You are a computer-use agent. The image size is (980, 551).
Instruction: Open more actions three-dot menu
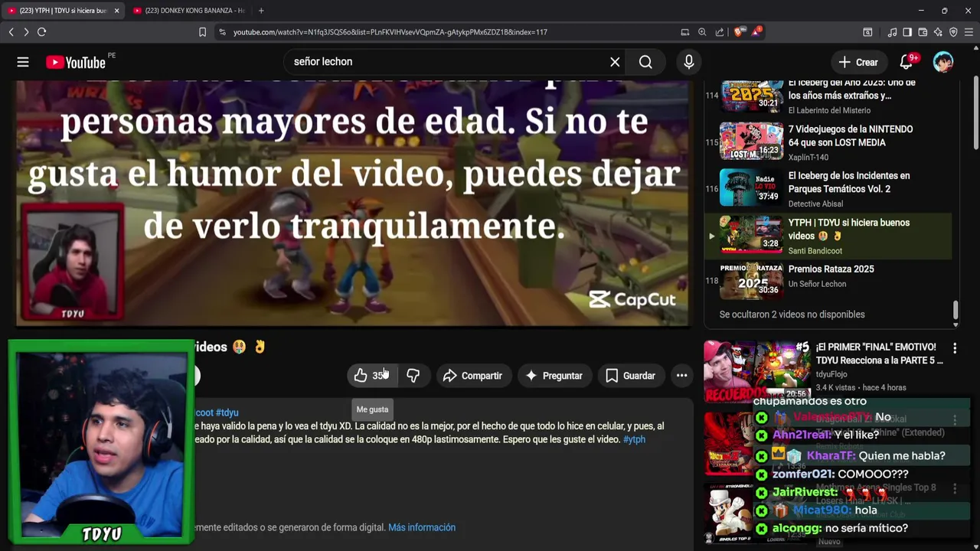click(x=681, y=376)
